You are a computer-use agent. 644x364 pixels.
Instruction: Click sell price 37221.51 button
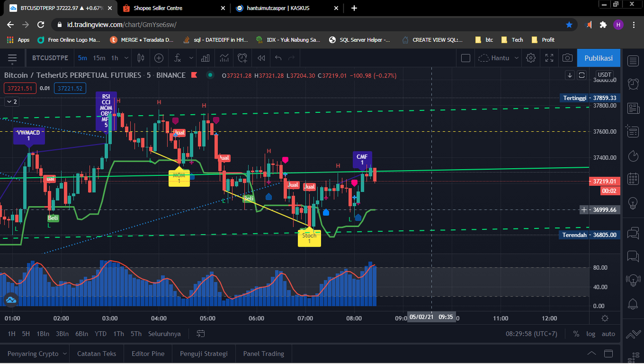tap(20, 88)
